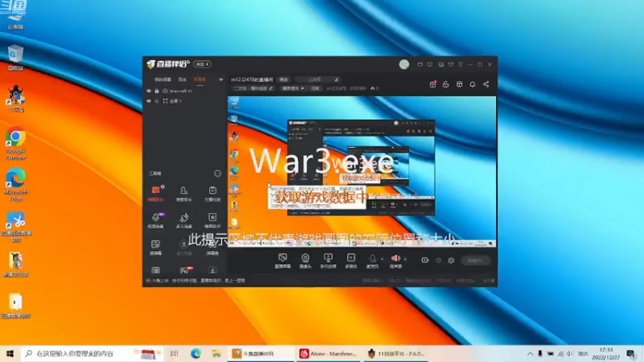The width and height of the screenshot is (644, 362).
Task: Open the layout panel icon in top toolbar
Action: pos(459,84)
